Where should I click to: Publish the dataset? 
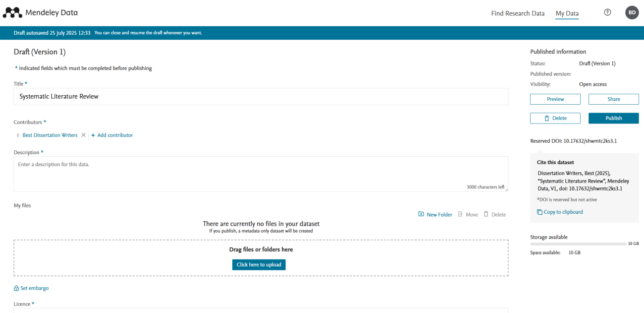[x=613, y=118]
